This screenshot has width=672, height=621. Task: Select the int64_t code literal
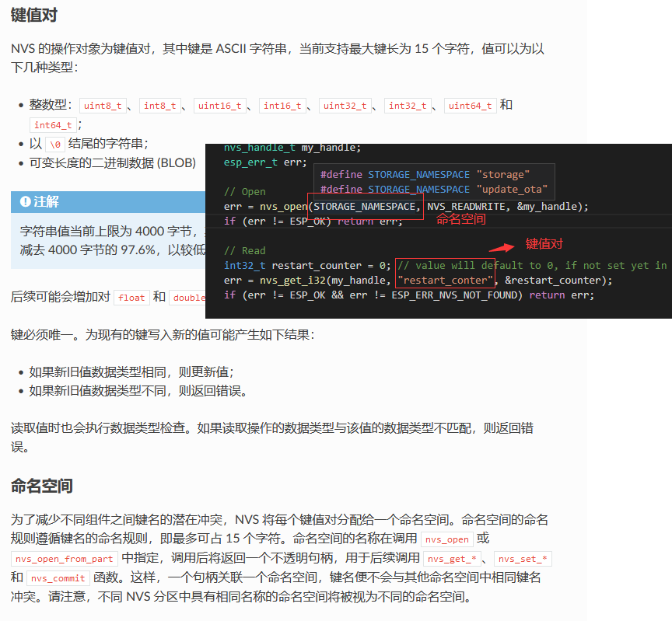[x=53, y=125]
